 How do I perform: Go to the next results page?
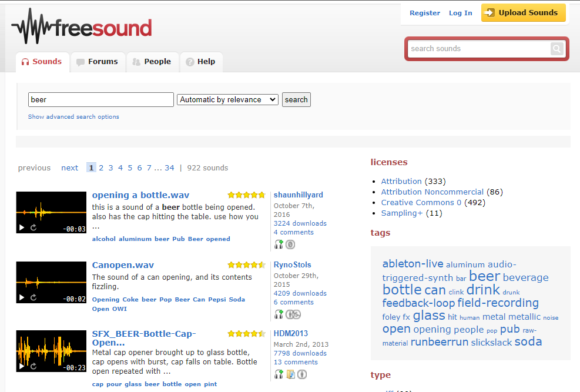[x=69, y=168]
